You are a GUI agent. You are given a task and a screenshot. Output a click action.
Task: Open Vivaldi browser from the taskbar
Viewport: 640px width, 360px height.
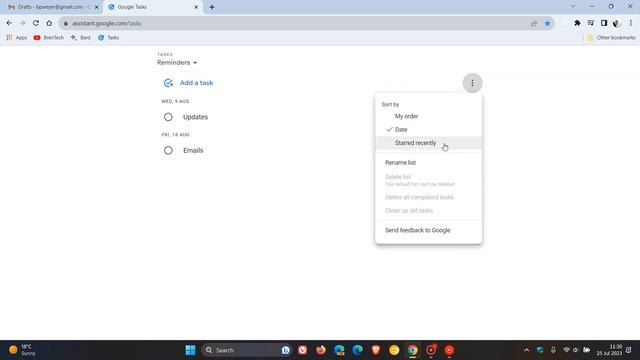[302, 350]
